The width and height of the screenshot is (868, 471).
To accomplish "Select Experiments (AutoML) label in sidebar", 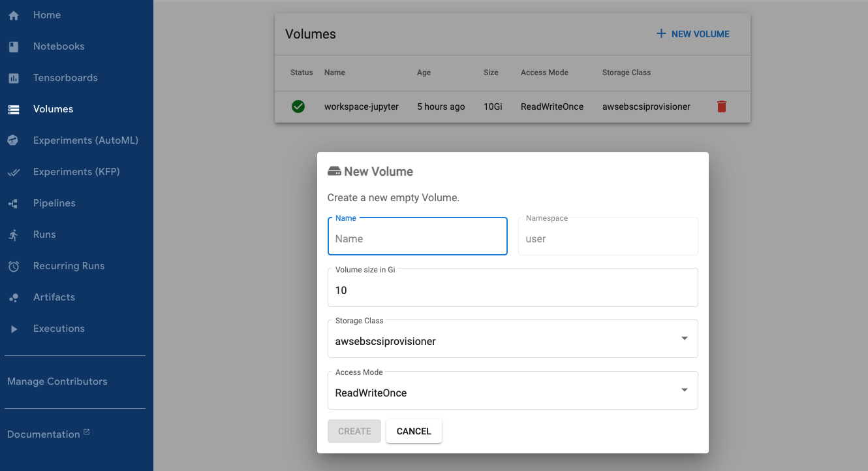I will tap(85, 140).
